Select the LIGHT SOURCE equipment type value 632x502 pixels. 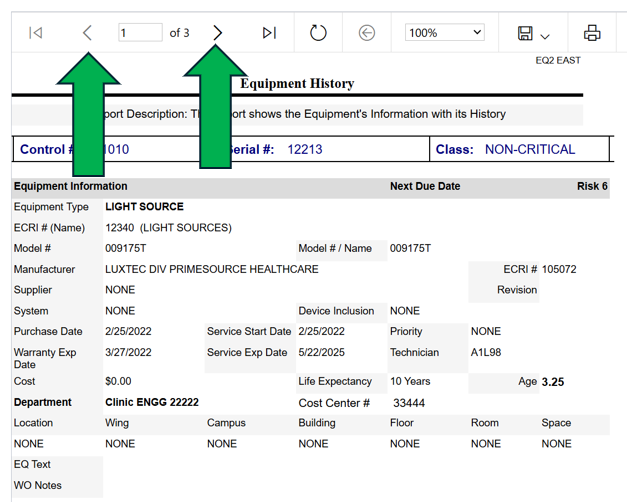(144, 207)
